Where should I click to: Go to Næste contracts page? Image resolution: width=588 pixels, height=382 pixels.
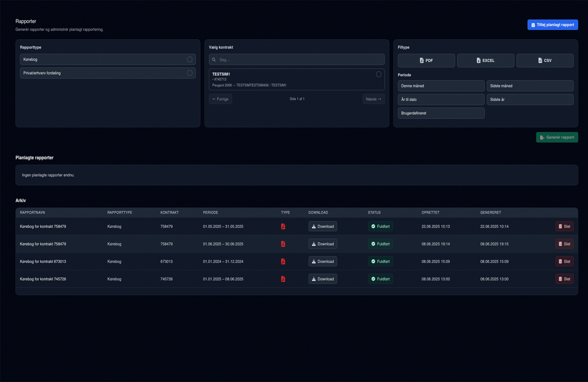(373, 99)
